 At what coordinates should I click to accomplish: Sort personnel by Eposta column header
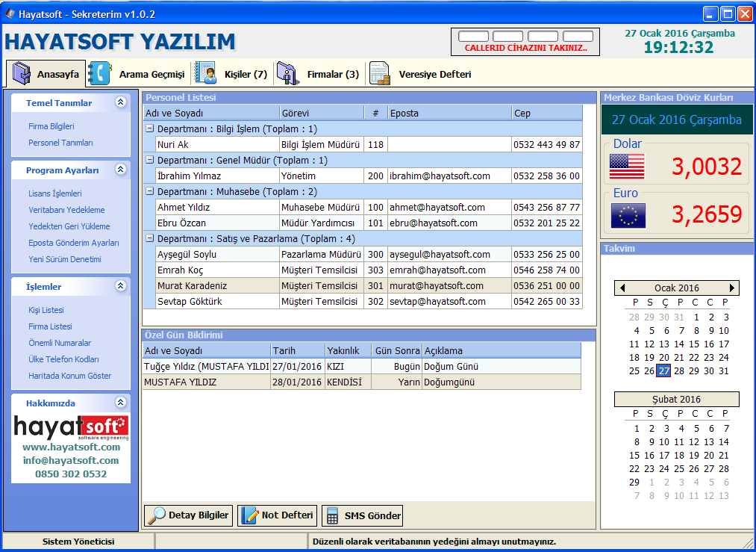(449, 114)
